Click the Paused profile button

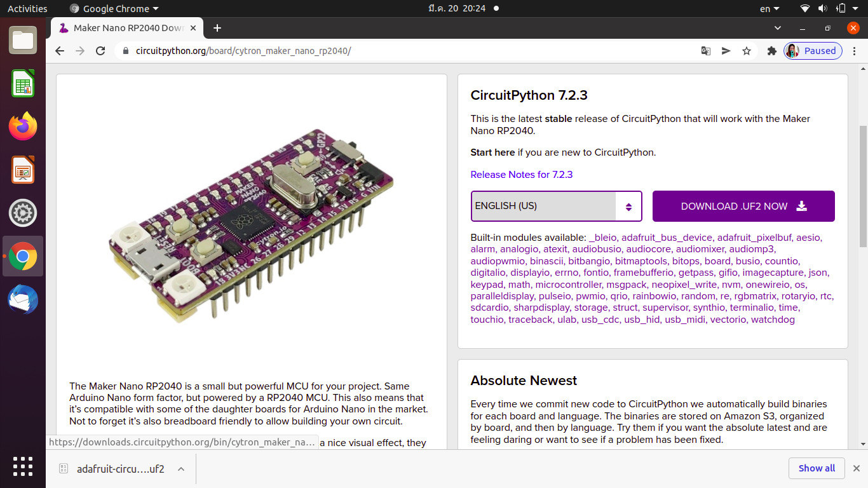(813, 51)
